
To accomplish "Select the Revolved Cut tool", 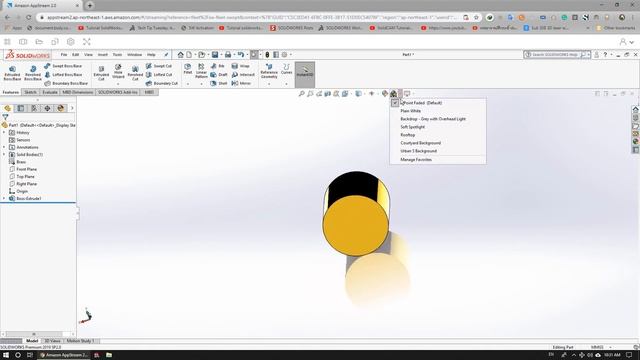I will coord(135,73).
